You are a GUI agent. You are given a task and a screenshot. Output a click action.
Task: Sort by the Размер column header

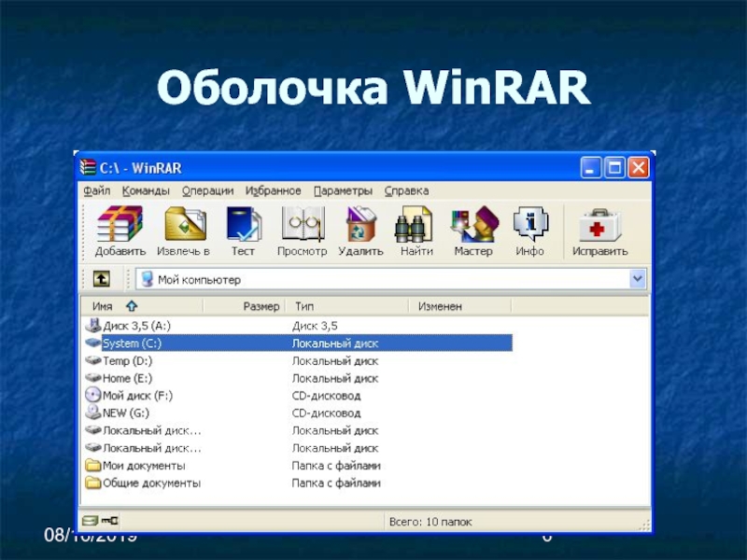pos(261,306)
